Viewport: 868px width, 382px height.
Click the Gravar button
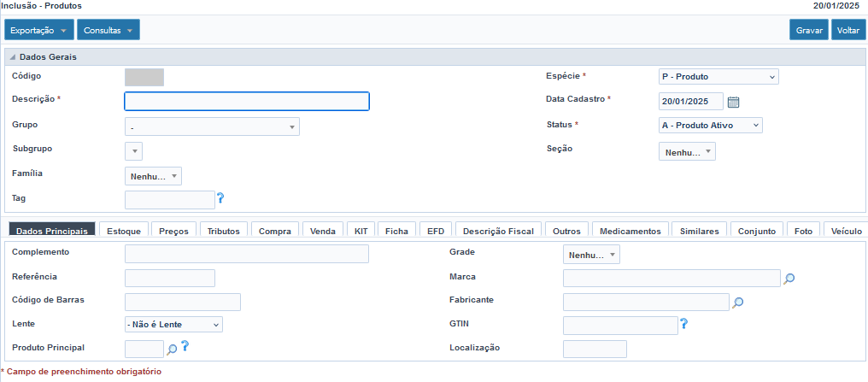(808, 30)
